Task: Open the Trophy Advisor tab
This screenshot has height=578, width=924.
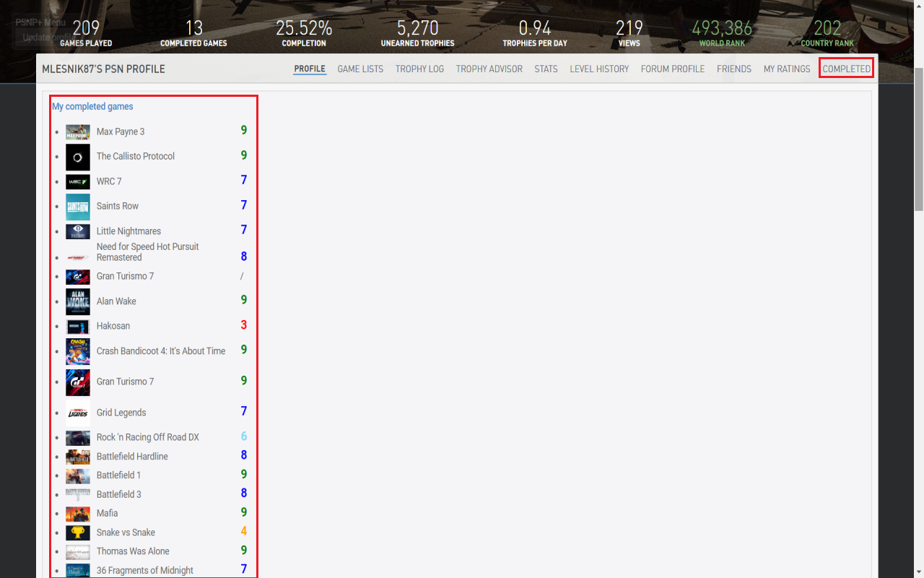Action: click(489, 69)
